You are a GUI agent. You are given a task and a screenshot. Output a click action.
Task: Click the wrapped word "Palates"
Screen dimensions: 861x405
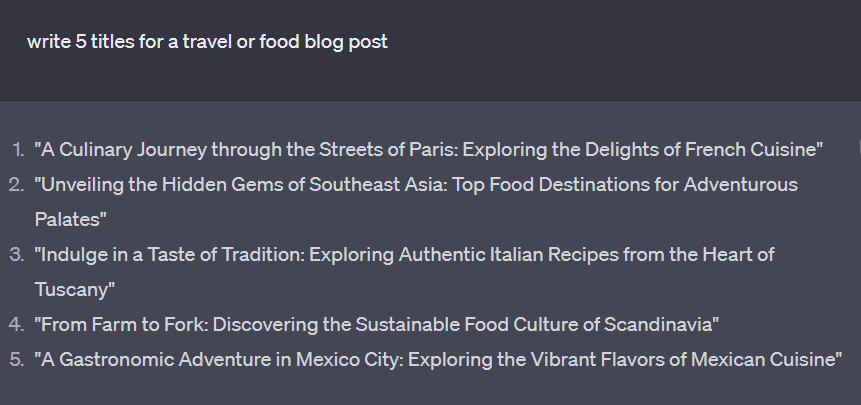coord(67,220)
